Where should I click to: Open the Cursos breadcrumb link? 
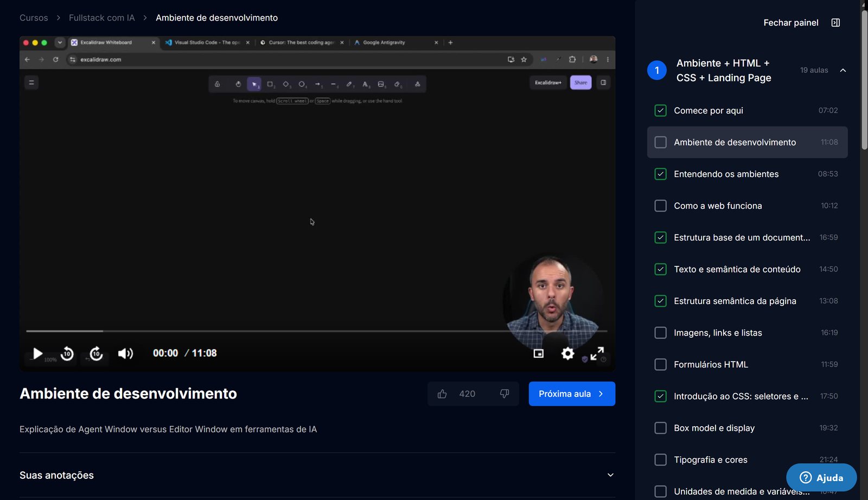click(x=34, y=18)
